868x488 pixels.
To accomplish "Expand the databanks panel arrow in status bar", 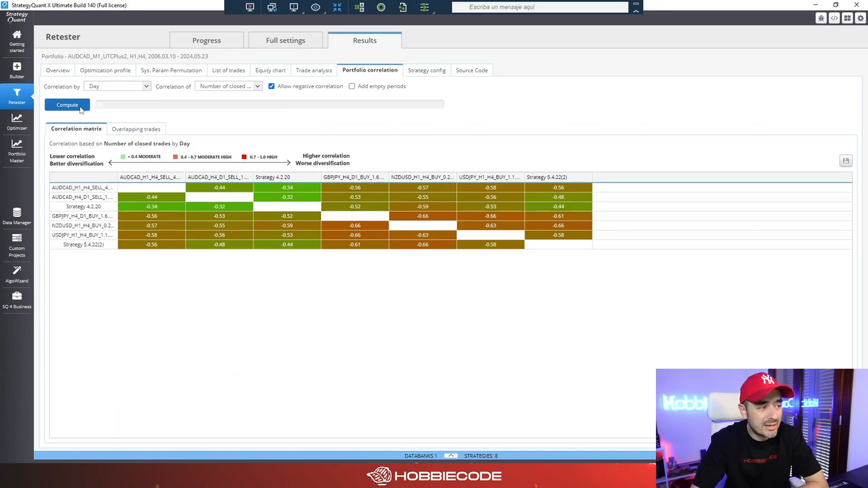I will click(450, 455).
